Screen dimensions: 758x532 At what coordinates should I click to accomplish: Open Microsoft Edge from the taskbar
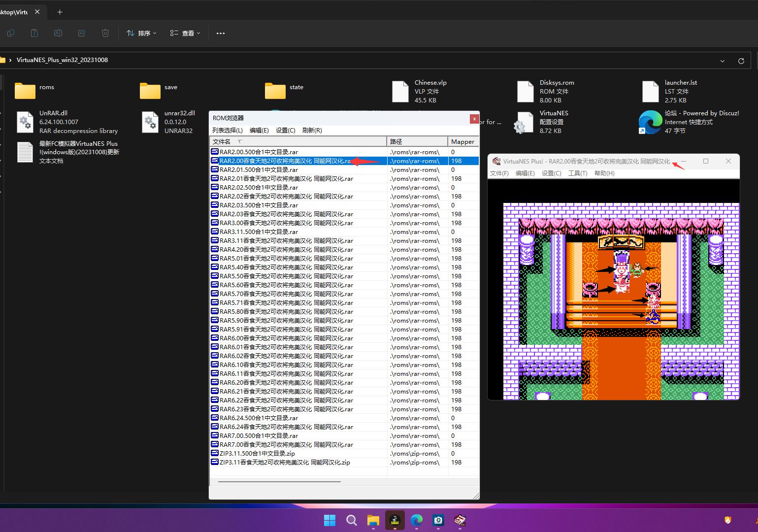point(417,520)
